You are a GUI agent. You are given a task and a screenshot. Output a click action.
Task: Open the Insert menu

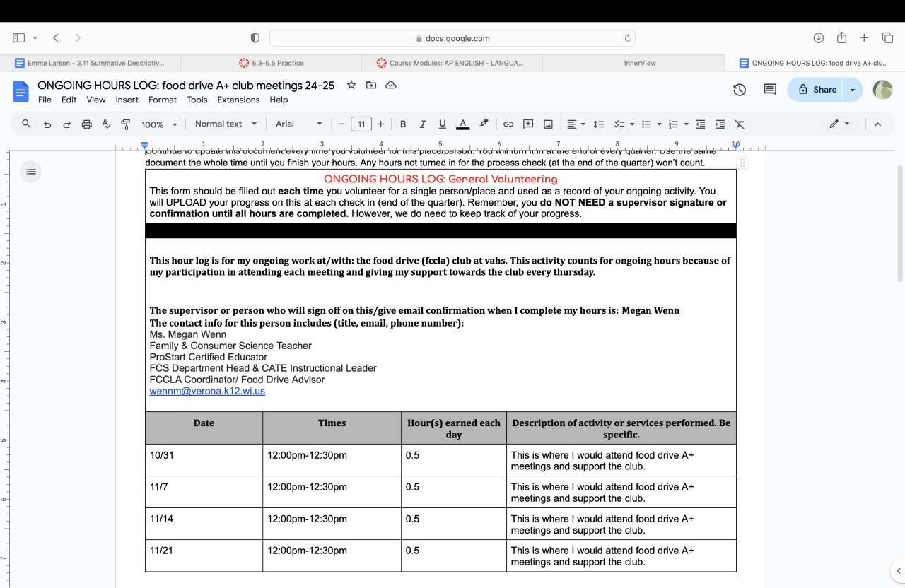pyautogui.click(x=127, y=100)
